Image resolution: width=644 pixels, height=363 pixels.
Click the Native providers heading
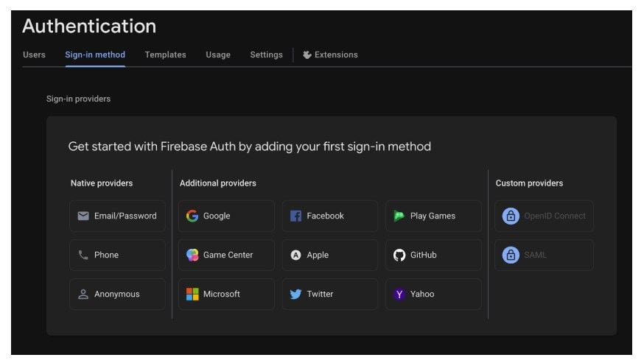click(x=102, y=183)
